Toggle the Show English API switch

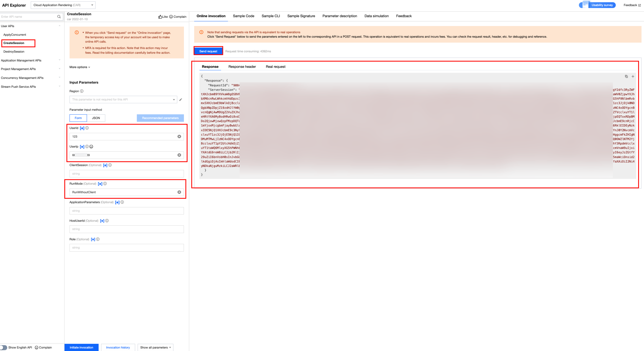pyautogui.click(x=4, y=347)
